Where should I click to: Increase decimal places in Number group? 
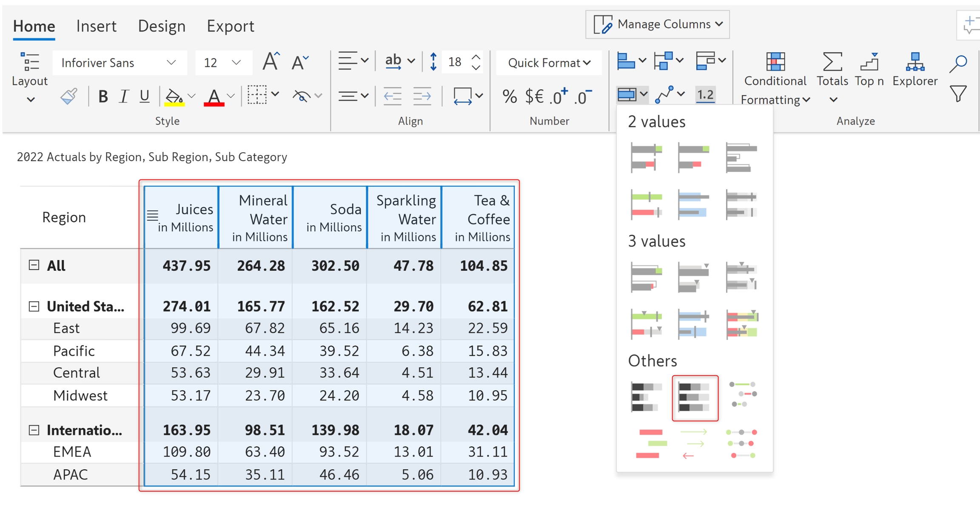point(558,96)
